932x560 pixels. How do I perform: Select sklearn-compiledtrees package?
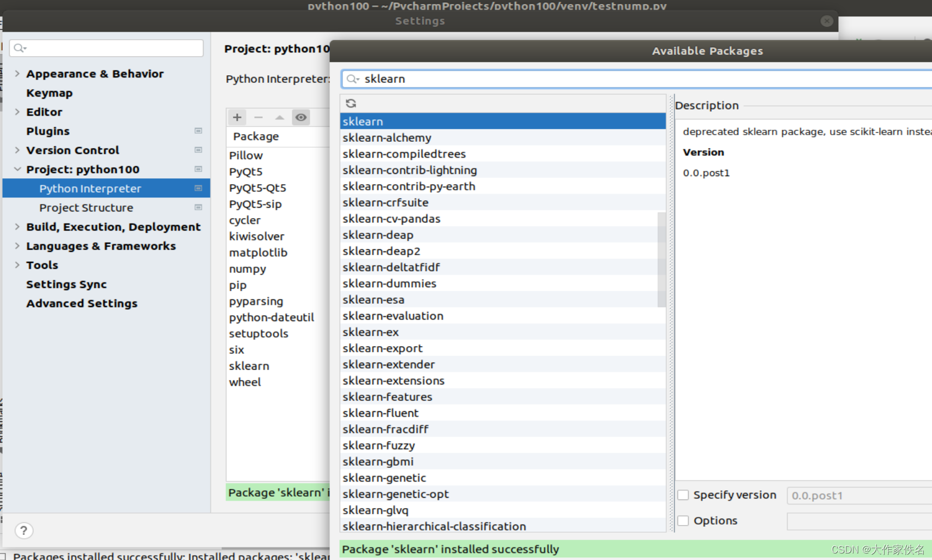503,154
